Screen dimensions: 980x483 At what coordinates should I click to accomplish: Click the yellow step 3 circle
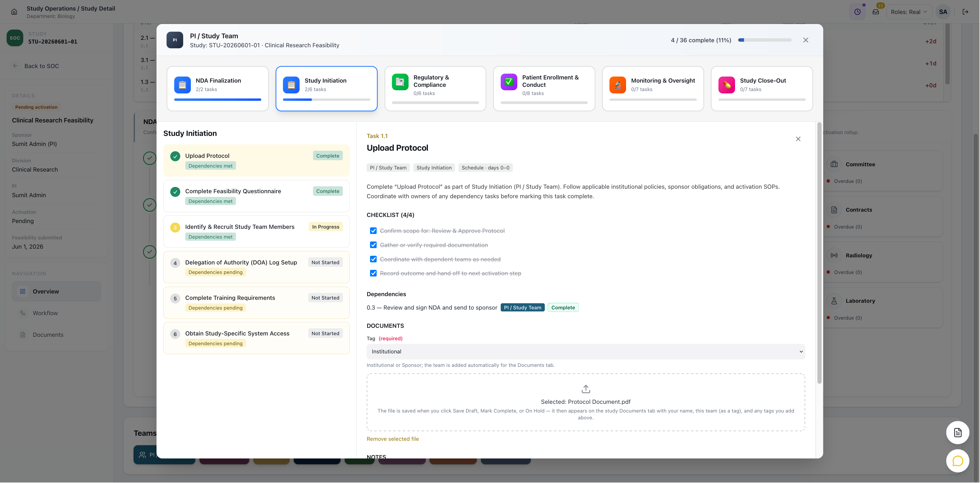click(175, 228)
